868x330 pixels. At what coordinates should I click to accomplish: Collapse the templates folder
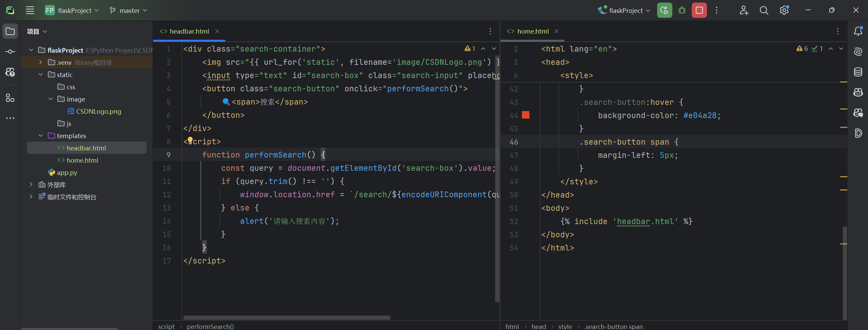point(41,135)
